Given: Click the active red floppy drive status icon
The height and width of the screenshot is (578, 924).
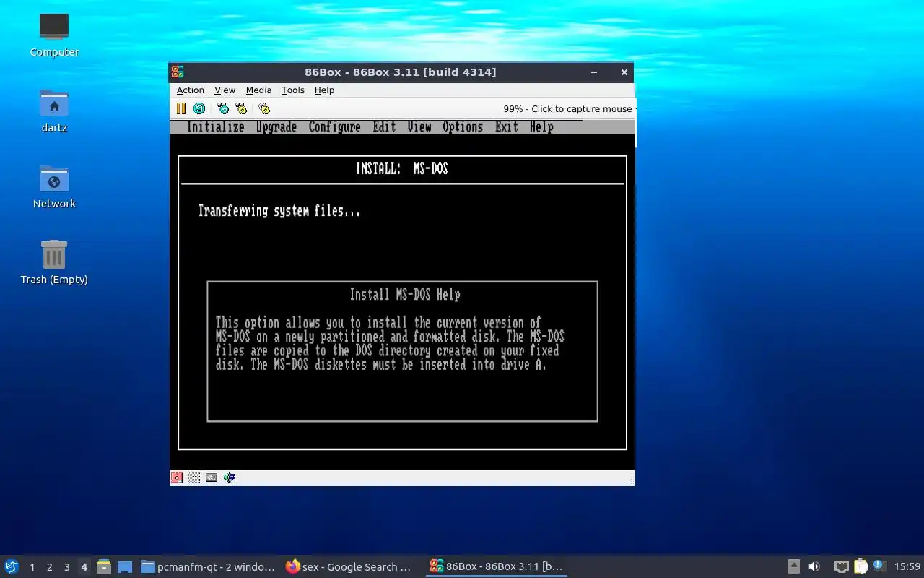Looking at the screenshot, I should (177, 478).
